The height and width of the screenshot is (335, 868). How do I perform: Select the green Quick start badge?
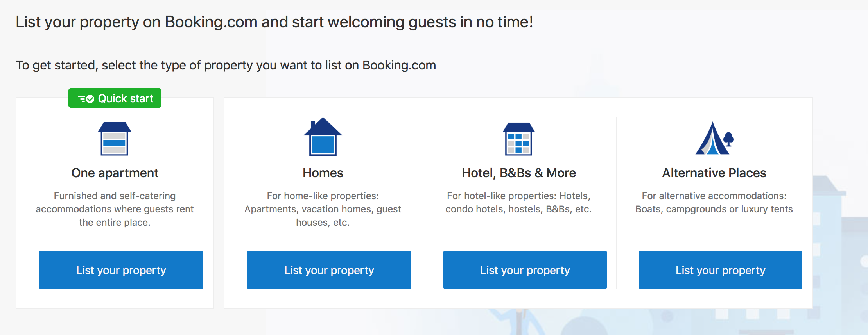[115, 98]
